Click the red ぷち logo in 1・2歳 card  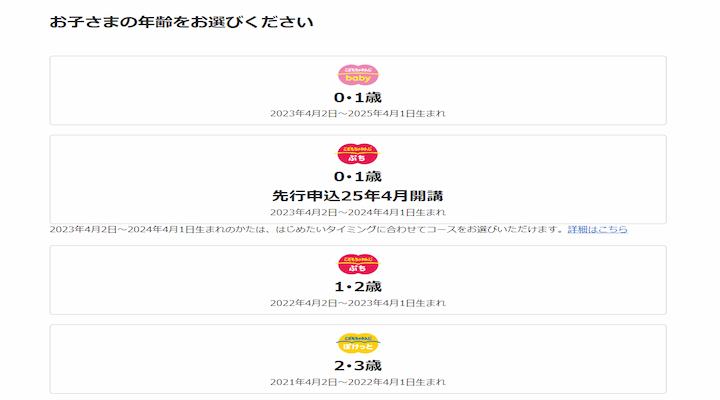358,264
